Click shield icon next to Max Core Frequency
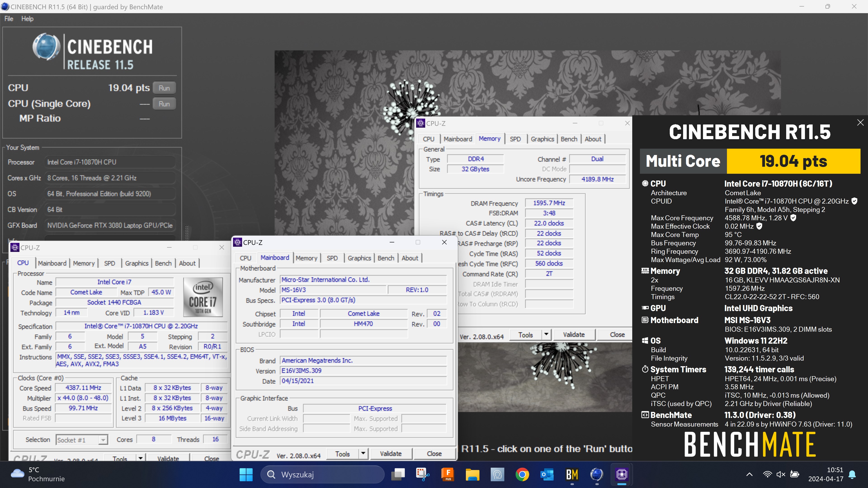Image resolution: width=868 pixels, height=488 pixels. 793,218
